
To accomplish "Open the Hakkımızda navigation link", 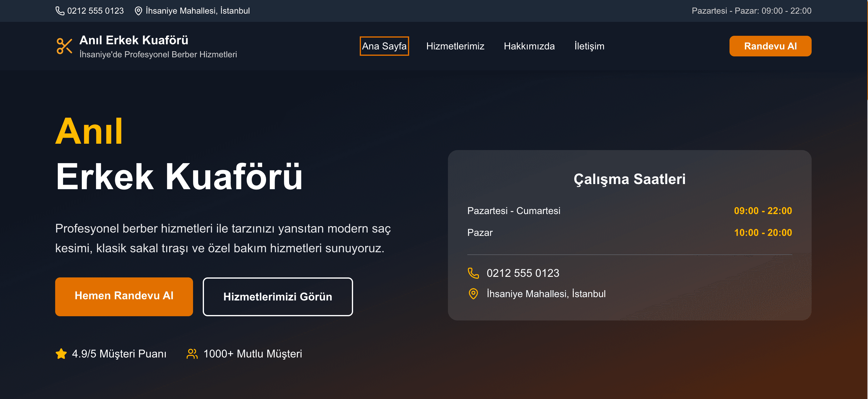I will pos(529,46).
